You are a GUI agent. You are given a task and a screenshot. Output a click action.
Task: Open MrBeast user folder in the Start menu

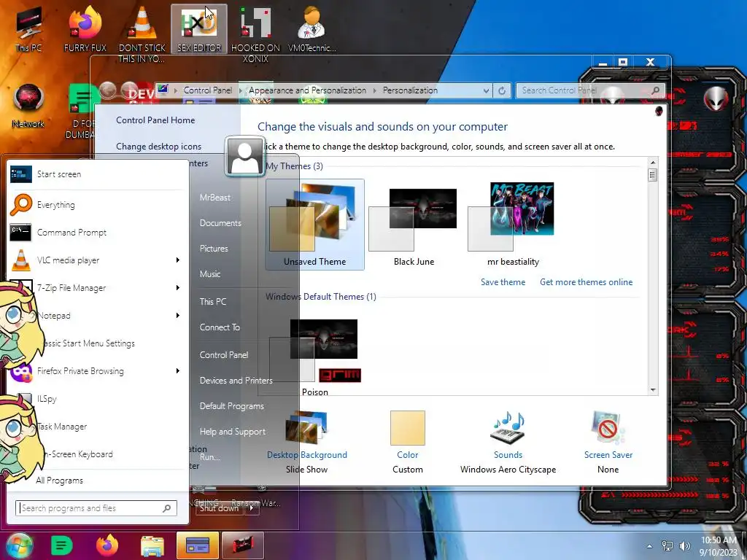point(215,197)
